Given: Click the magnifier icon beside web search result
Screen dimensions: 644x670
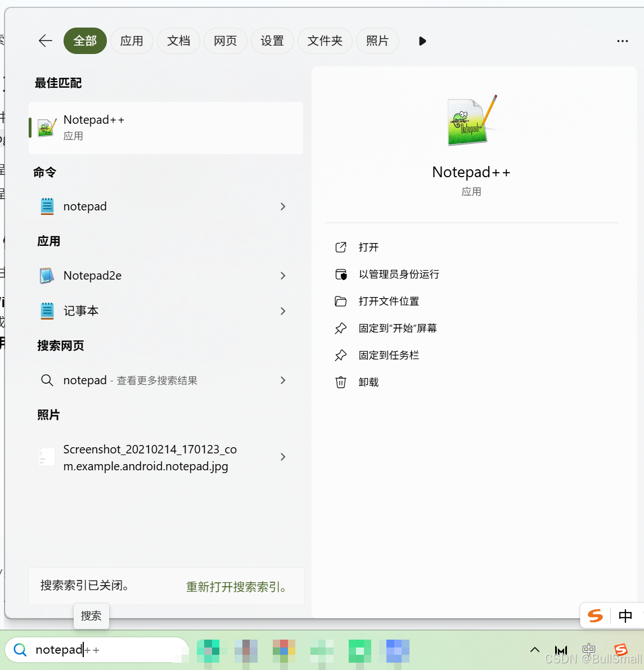Looking at the screenshot, I should 47,380.
